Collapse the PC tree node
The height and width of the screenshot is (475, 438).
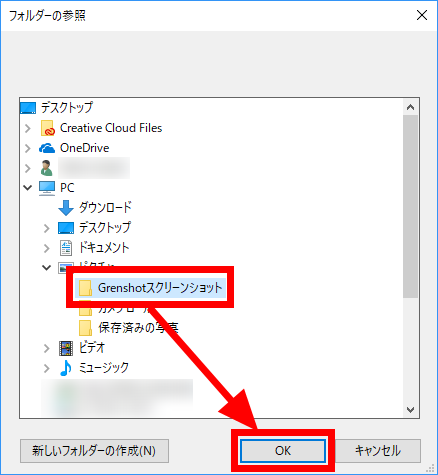click(x=28, y=188)
